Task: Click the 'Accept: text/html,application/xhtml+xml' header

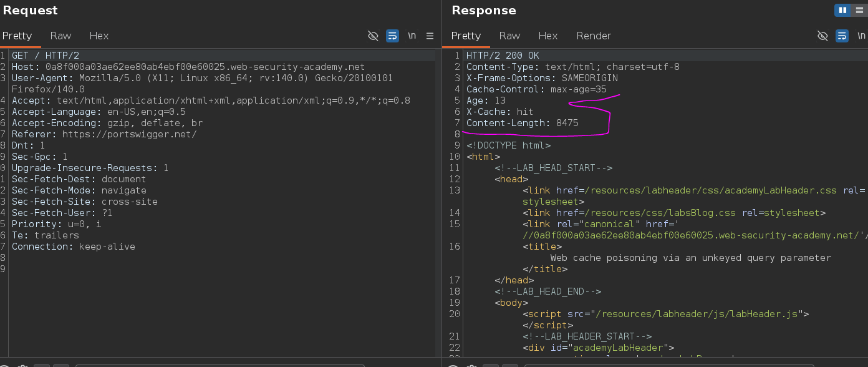Action: tap(211, 100)
